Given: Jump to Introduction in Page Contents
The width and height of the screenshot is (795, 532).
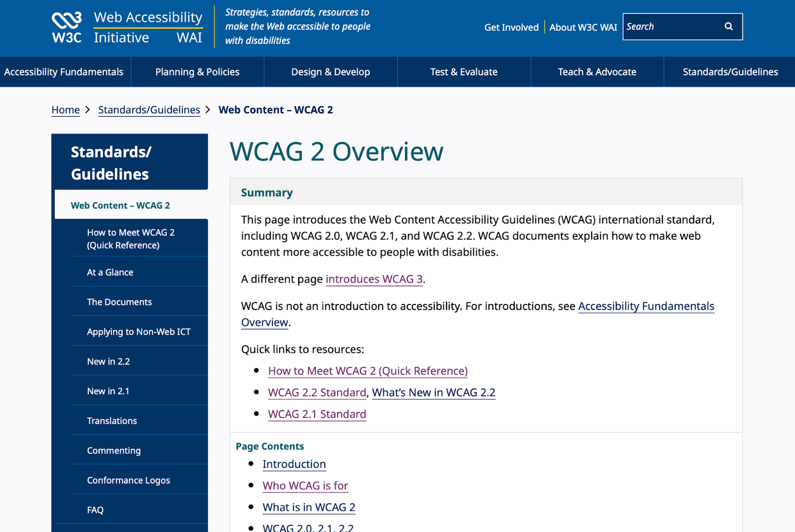Looking at the screenshot, I should point(294,464).
